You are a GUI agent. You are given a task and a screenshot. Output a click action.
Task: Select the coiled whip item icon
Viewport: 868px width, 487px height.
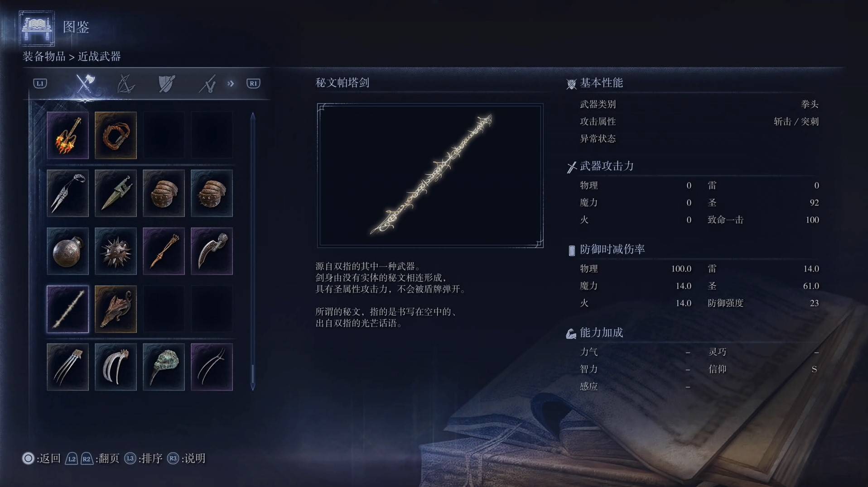point(116,135)
